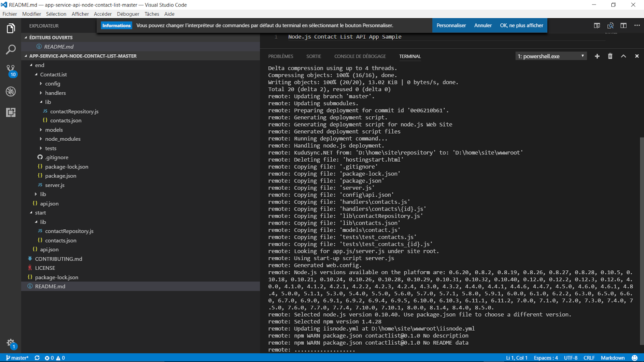This screenshot has height=362, width=644.
Task: Expand the models folder
Action: click(54, 130)
